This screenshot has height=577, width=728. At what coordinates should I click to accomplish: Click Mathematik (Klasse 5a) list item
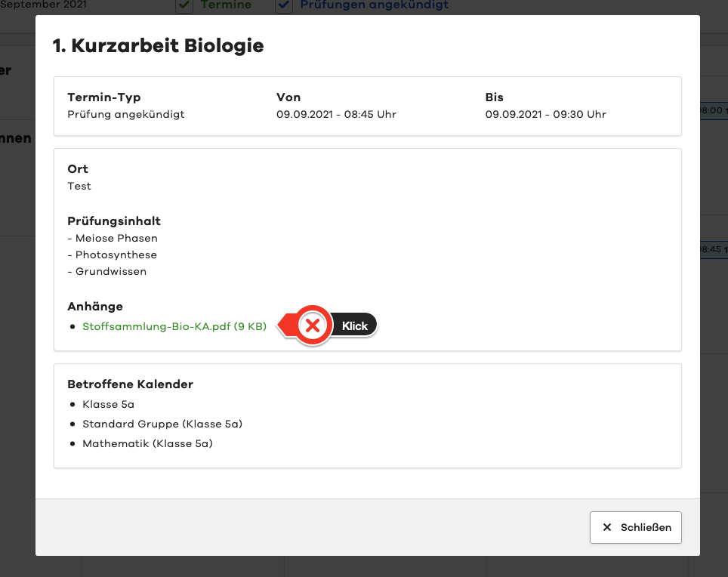[x=147, y=444]
